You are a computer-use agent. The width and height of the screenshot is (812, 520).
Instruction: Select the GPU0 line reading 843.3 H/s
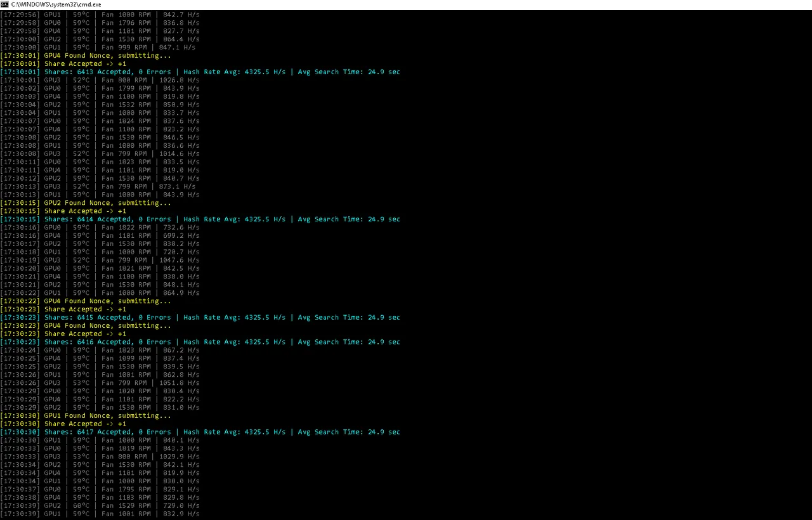pos(100,448)
